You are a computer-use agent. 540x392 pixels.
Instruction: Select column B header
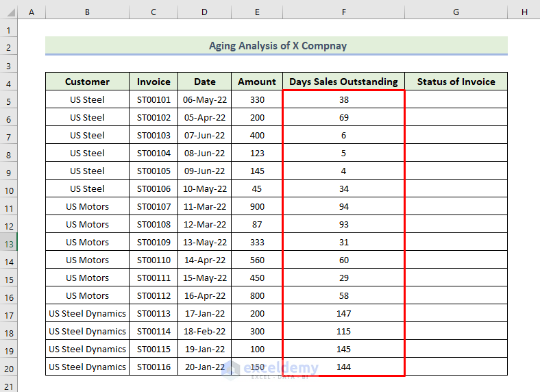(x=87, y=12)
